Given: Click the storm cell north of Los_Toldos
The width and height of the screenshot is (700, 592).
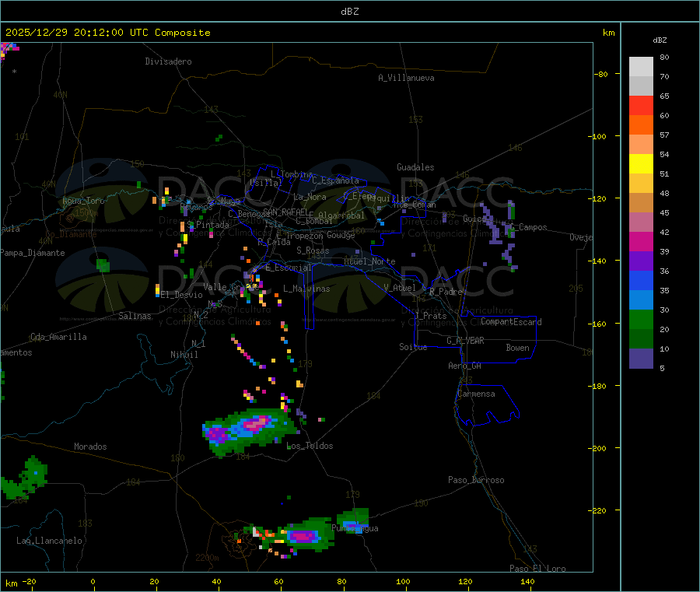Looking at the screenshot, I should pos(250,431).
